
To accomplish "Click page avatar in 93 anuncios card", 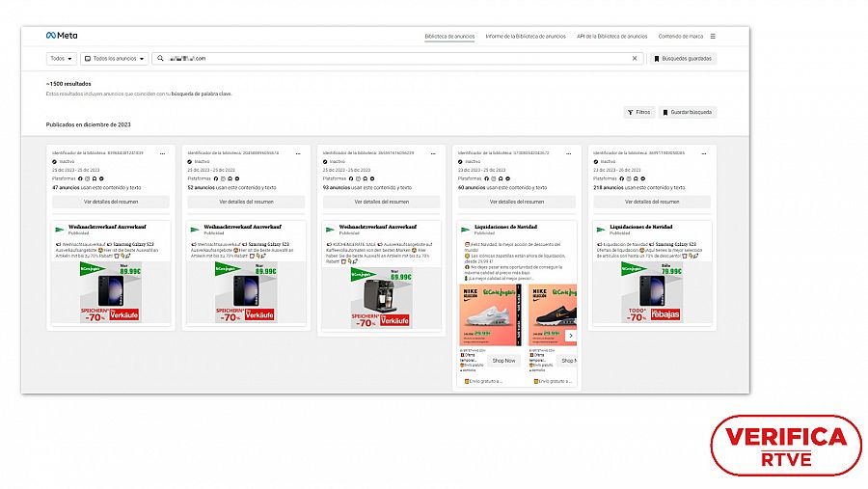I will click(x=331, y=230).
